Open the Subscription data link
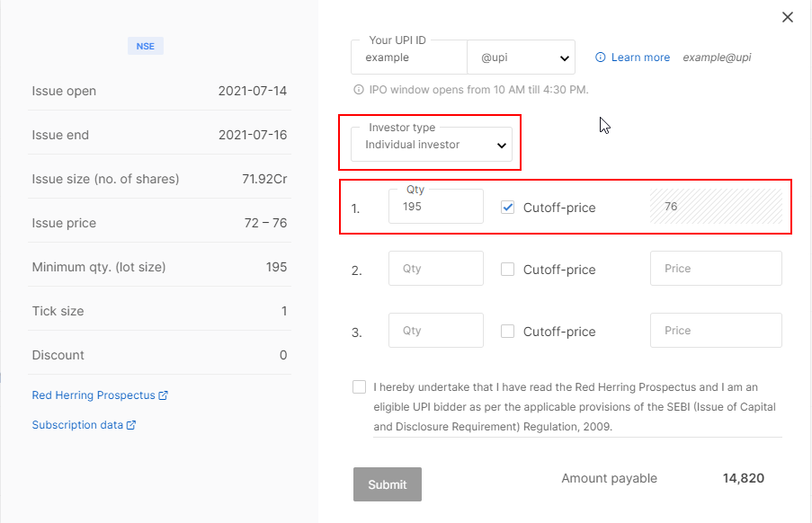Viewport: 812px width, 523px height. tap(77, 425)
